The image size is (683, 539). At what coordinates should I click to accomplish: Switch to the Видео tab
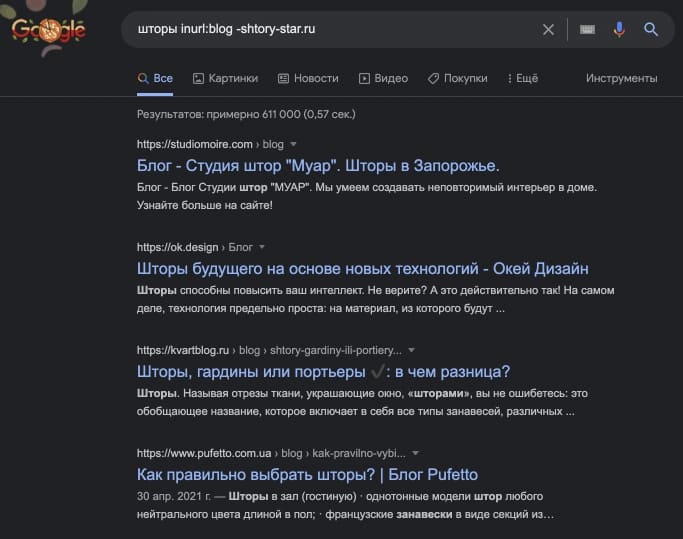[x=383, y=78]
